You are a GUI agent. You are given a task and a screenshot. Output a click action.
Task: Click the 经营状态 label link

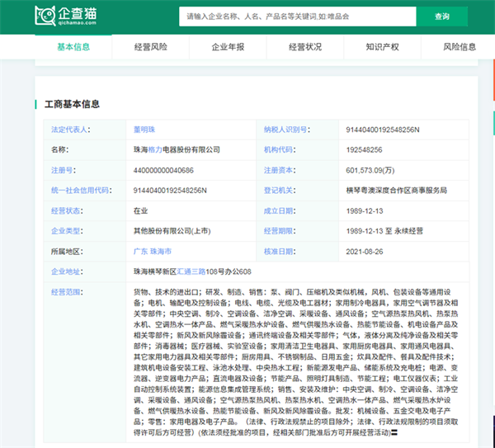click(x=65, y=211)
